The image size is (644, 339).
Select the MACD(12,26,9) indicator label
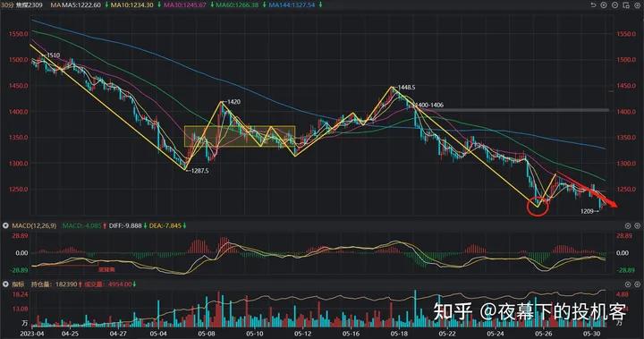(x=34, y=225)
